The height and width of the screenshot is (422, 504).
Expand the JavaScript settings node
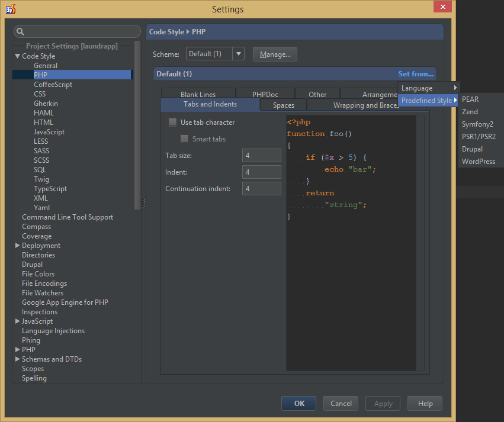pos(17,321)
